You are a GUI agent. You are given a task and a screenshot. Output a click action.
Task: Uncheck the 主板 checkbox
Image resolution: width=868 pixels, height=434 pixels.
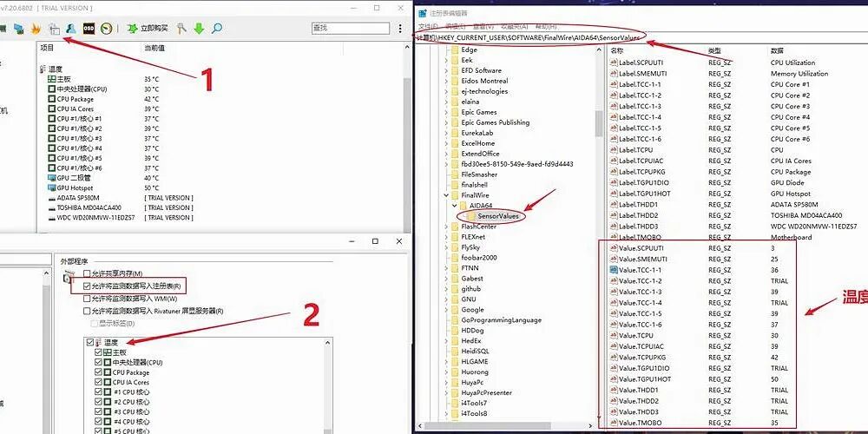pos(99,352)
